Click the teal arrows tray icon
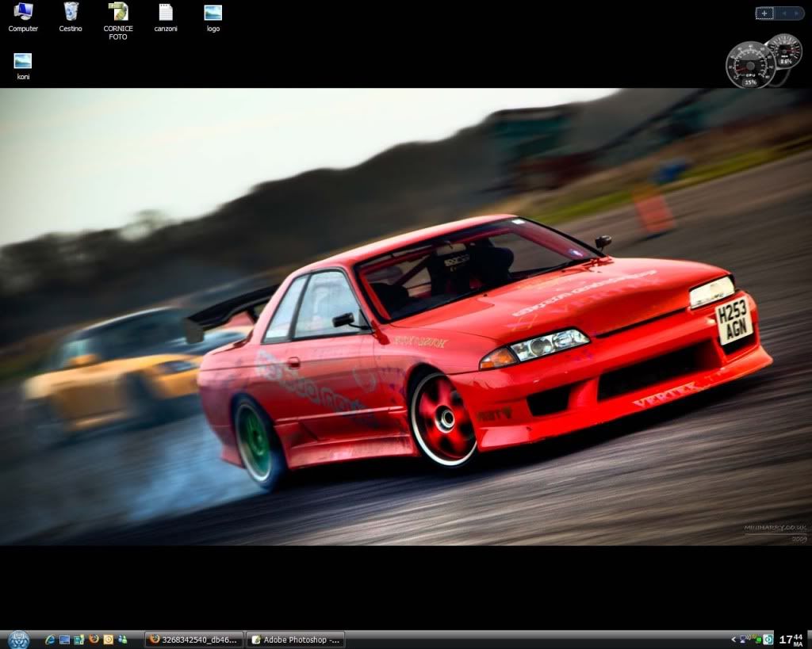Viewport: 812px width, 649px height. coord(768,639)
